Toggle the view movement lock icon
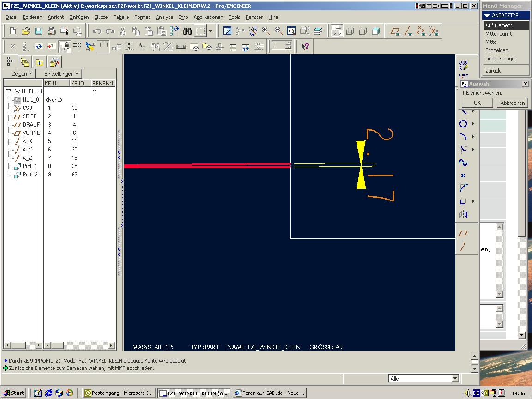Viewport: 532px width, 399px height. [65, 46]
